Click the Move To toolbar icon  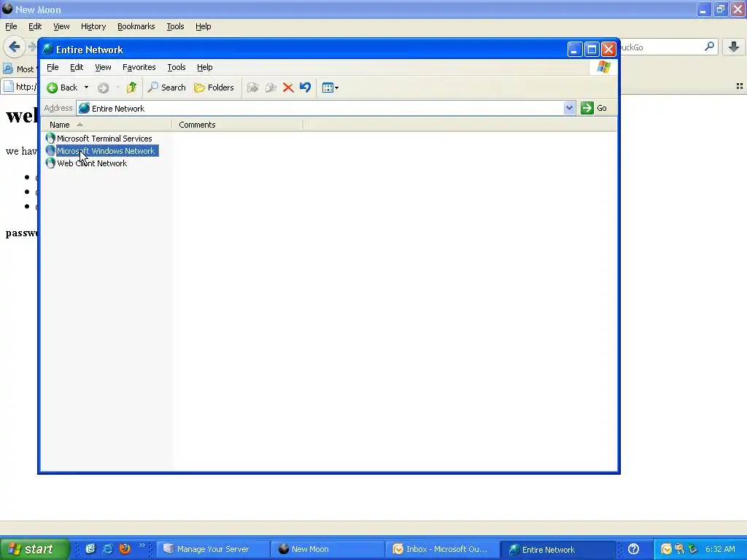click(x=253, y=87)
